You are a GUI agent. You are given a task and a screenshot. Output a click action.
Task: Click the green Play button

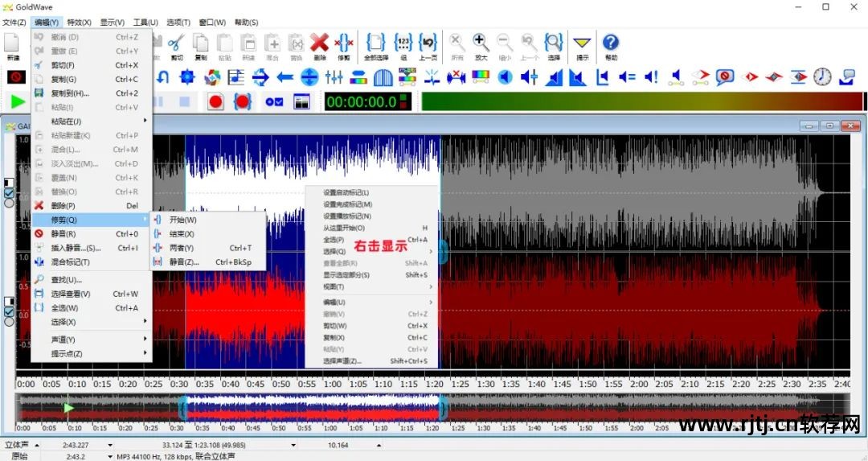[18, 101]
